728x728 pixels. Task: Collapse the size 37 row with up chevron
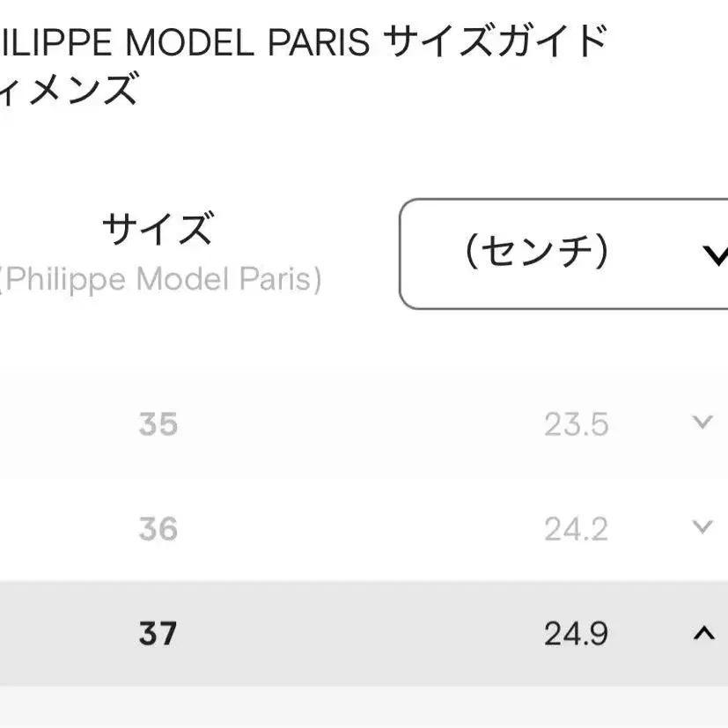click(704, 633)
